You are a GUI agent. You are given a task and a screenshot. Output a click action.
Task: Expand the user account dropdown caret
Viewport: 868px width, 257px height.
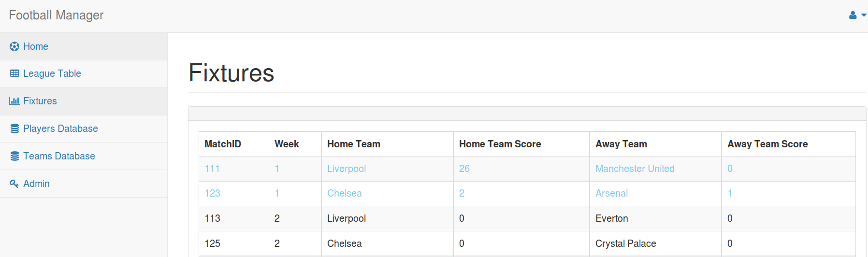(864, 15)
